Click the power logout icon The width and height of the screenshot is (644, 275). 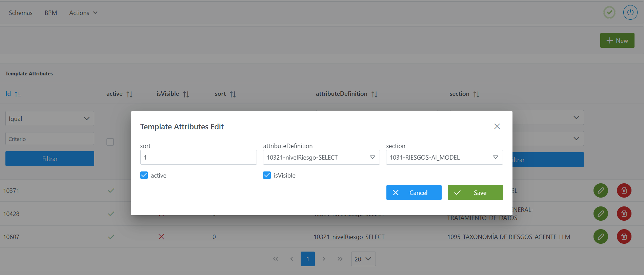pos(630,13)
